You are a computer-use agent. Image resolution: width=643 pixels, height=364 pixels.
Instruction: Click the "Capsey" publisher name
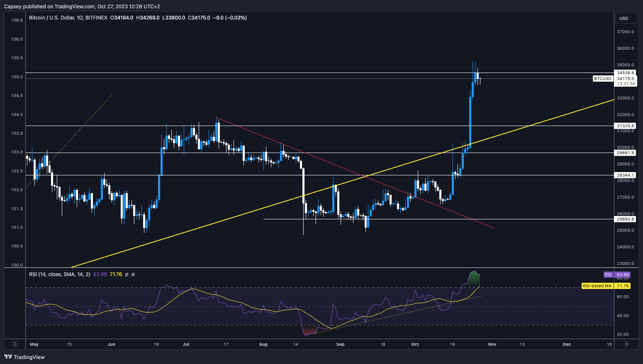tap(12, 6)
